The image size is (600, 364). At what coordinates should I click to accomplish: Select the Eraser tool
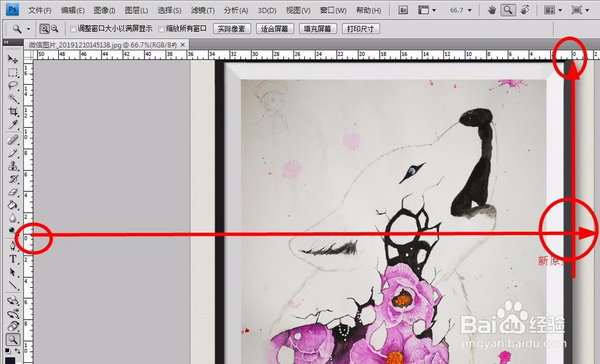click(13, 192)
